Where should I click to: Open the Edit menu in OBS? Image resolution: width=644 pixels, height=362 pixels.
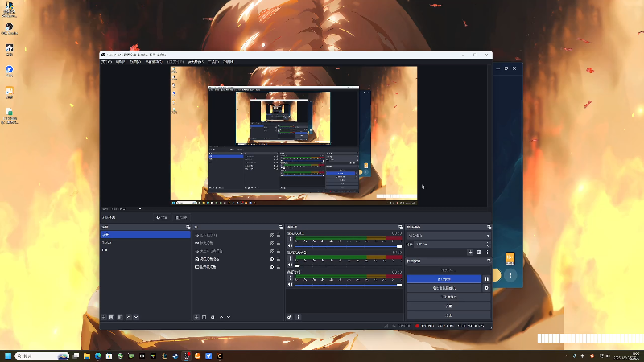point(121,62)
